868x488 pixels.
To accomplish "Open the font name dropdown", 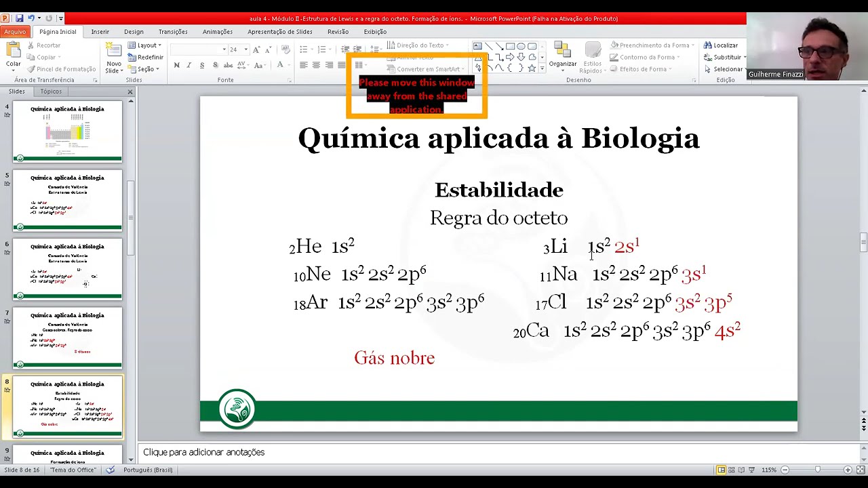I will 224,49.
